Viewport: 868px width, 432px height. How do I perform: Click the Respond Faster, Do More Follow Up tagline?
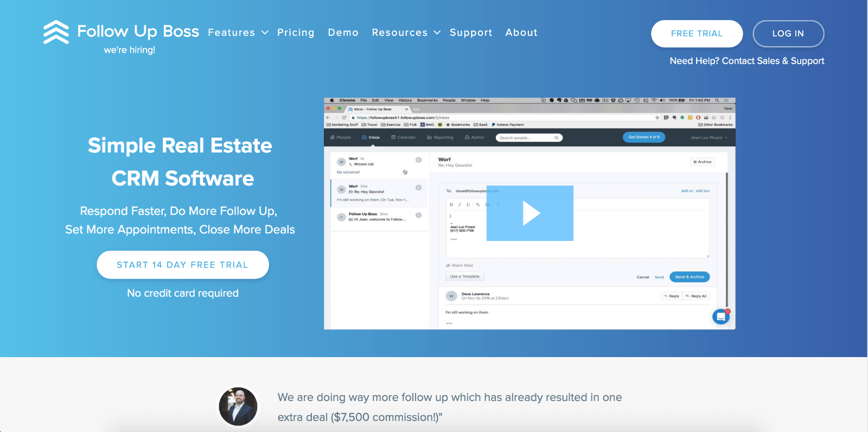(x=180, y=220)
